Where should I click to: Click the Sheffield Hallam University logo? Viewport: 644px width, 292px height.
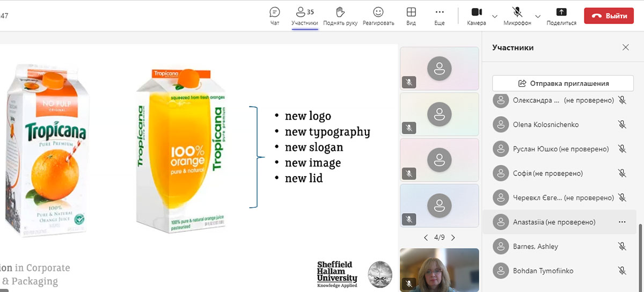click(337, 274)
